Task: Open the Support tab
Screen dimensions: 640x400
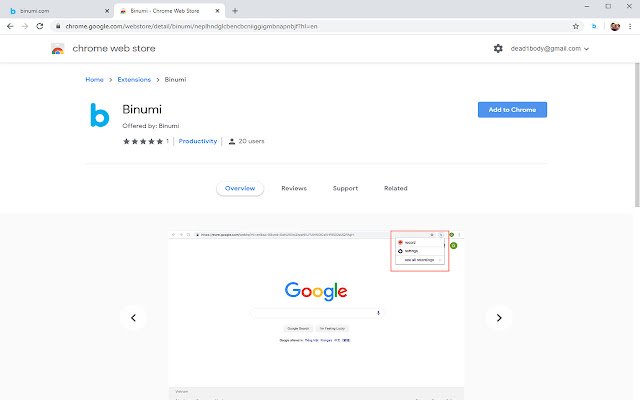Action: 345,188
